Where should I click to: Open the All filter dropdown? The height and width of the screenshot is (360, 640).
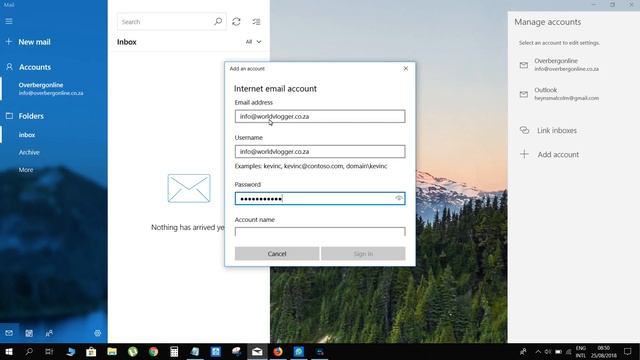coord(253,42)
